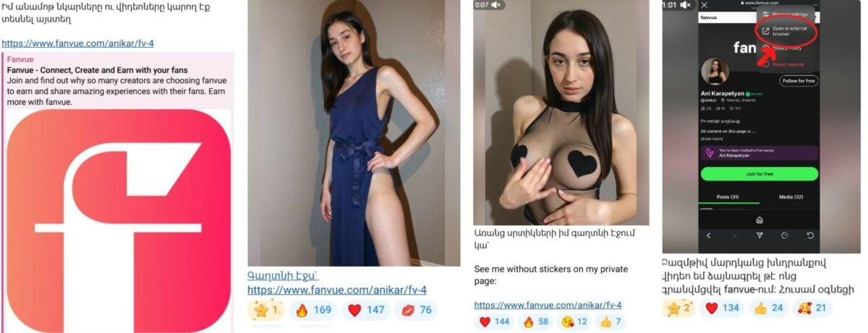The image size is (868, 333).
Task: Open the fanvue link above the preview card
Action: coord(77,43)
